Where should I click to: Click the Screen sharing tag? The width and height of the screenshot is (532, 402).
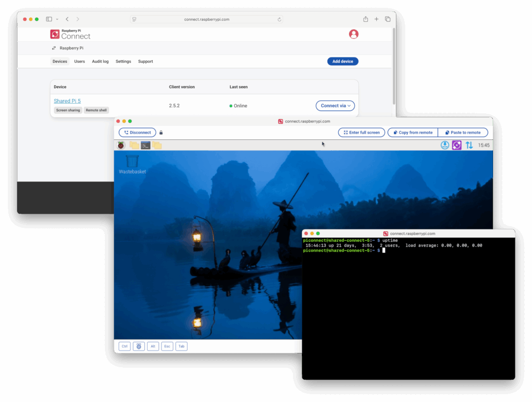68,110
